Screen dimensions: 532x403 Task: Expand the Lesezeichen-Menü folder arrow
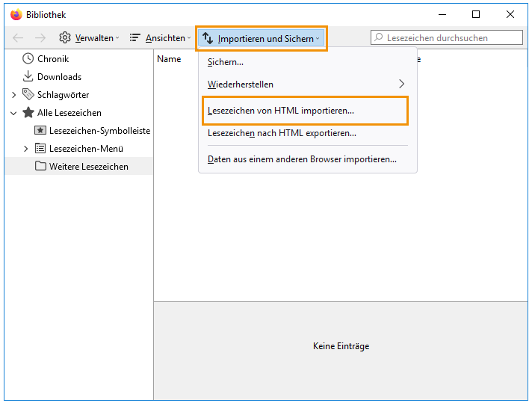coord(26,149)
